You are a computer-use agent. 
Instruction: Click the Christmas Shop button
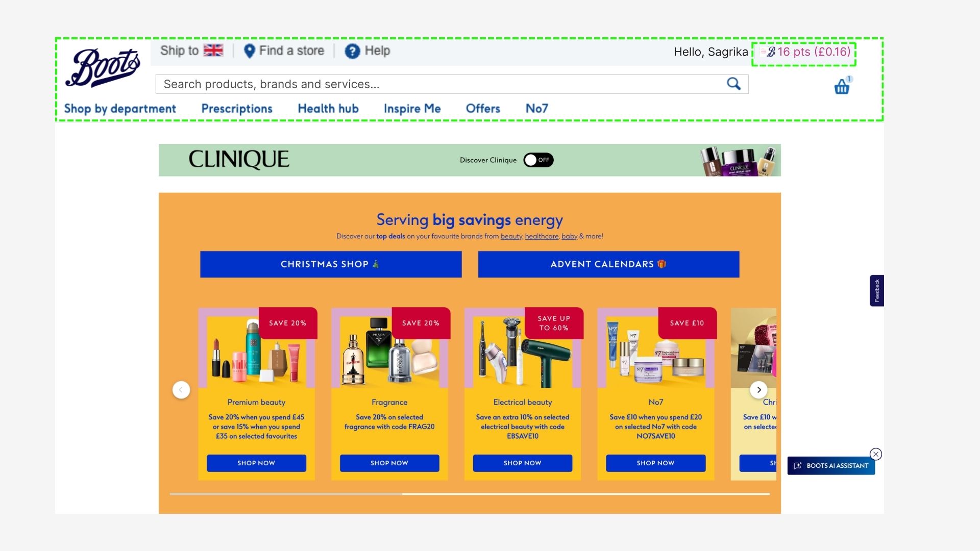point(331,264)
